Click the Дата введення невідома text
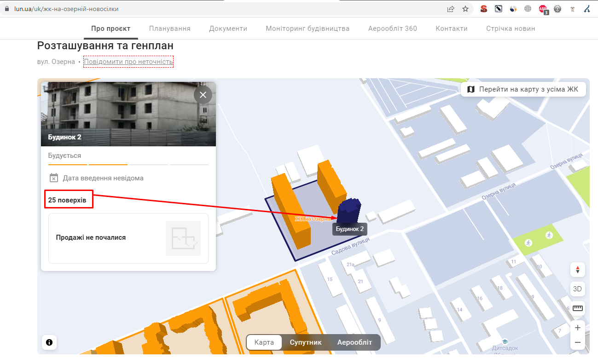This screenshot has height=364, width=598. (103, 178)
